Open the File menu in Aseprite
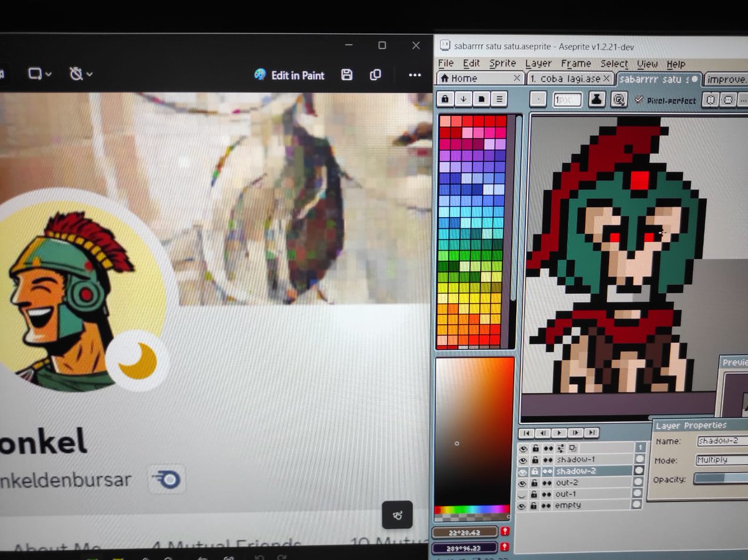 (446, 63)
